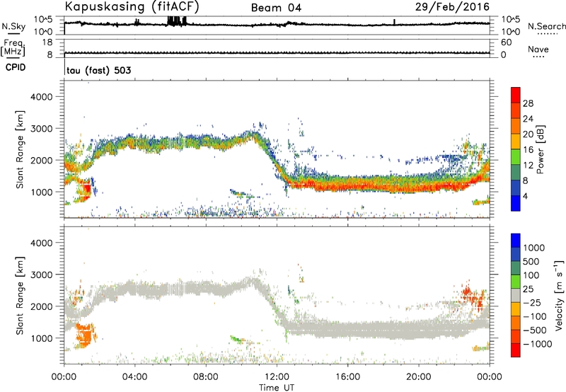This screenshot has width=566, height=392.
Task: Pick the blue top segment of velocity color bar
Action: pyautogui.click(x=516, y=241)
